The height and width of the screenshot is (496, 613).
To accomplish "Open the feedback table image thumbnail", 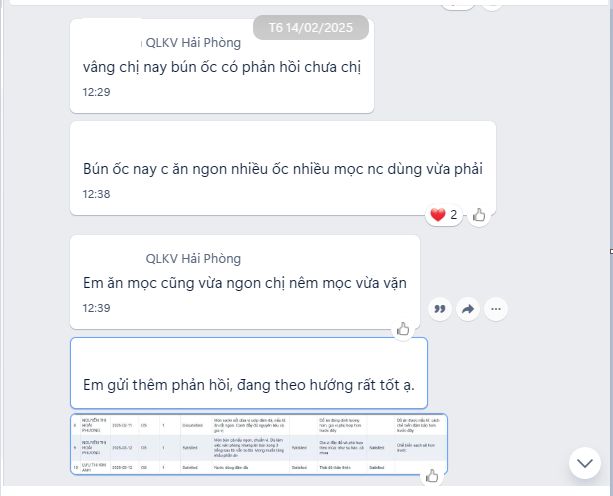I will [x=259, y=444].
